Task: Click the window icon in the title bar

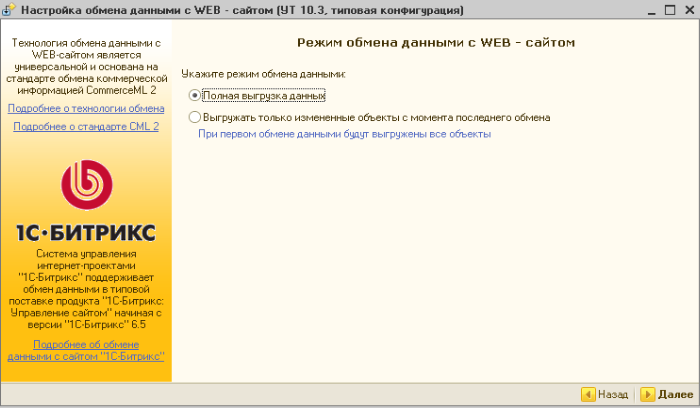Action: [x=10, y=9]
